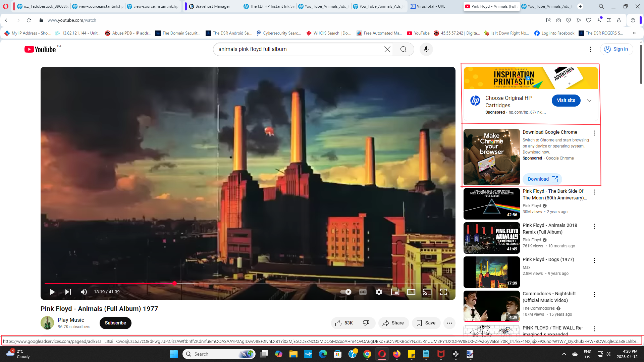
Task: Open the YouTube guide hamburger menu
Action: pyautogui.click(x=12, y=49)
